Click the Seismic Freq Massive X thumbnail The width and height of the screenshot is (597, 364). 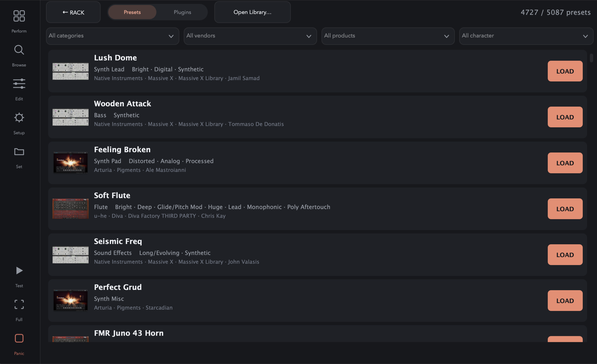pos(71,255)
